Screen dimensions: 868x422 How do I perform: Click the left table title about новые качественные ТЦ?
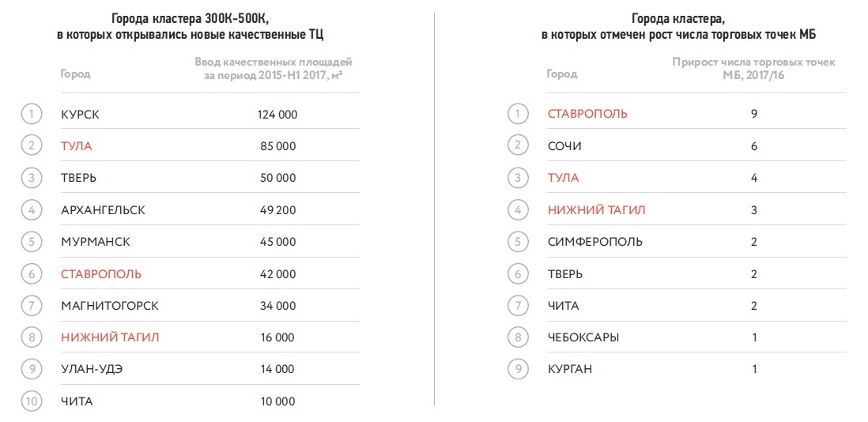[190, 27]
